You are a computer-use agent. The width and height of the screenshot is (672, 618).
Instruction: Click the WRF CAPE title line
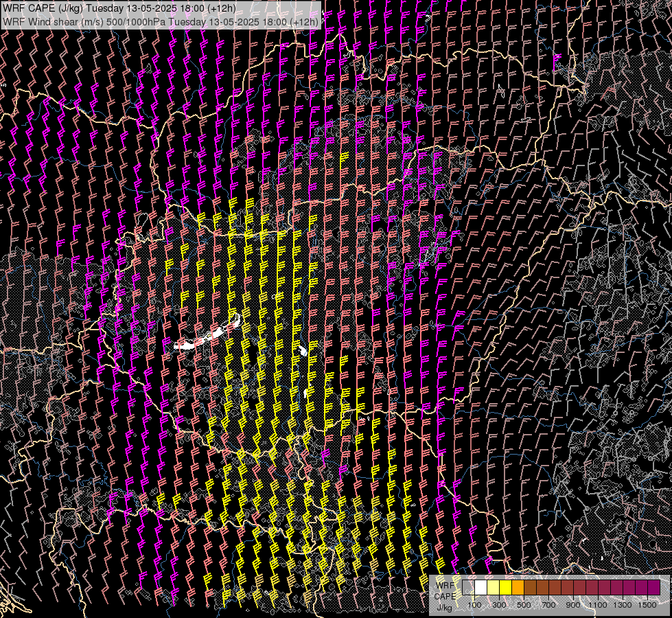click(119, 8)
